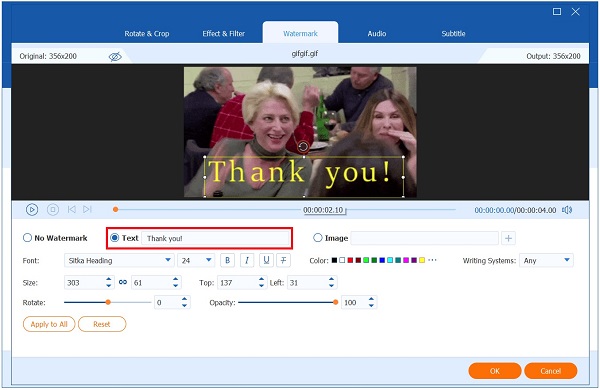
Task: Pick the yellow color swatch
Action: pos(422,260)
